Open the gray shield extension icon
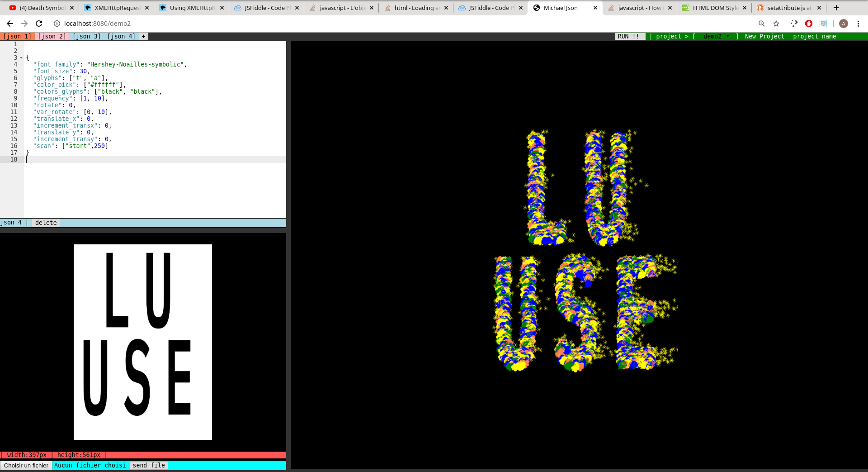 tap(823, 24)
